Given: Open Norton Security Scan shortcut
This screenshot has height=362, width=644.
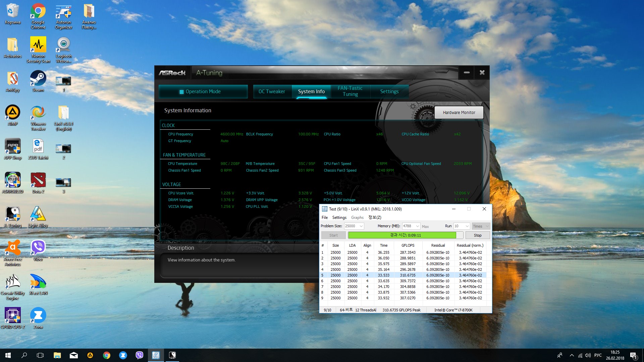Looking at the screenshot, I should (38, 45).
